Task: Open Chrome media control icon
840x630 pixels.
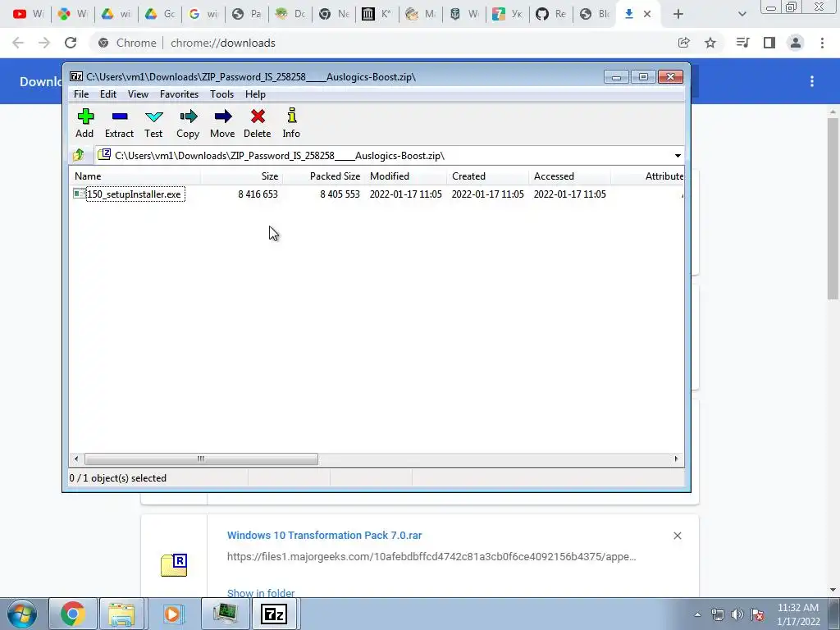Action: 742,43
